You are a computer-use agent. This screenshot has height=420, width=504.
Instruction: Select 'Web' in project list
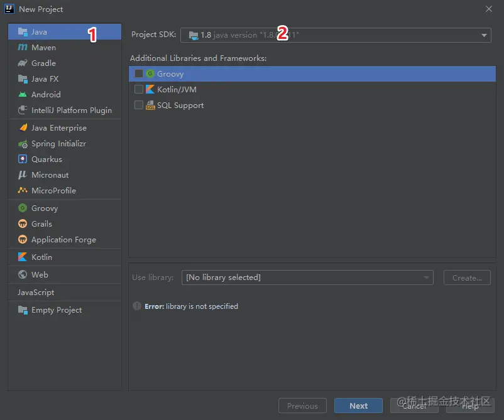65,274
